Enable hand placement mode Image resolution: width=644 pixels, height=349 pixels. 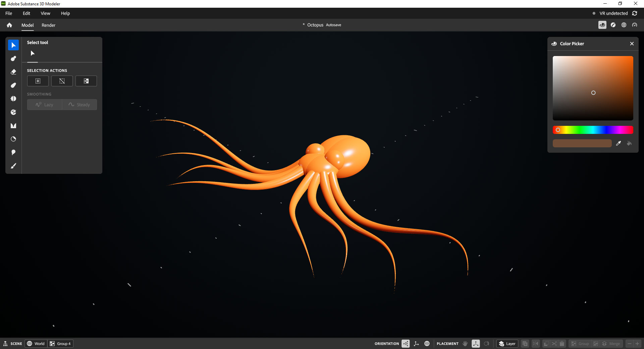465,344
